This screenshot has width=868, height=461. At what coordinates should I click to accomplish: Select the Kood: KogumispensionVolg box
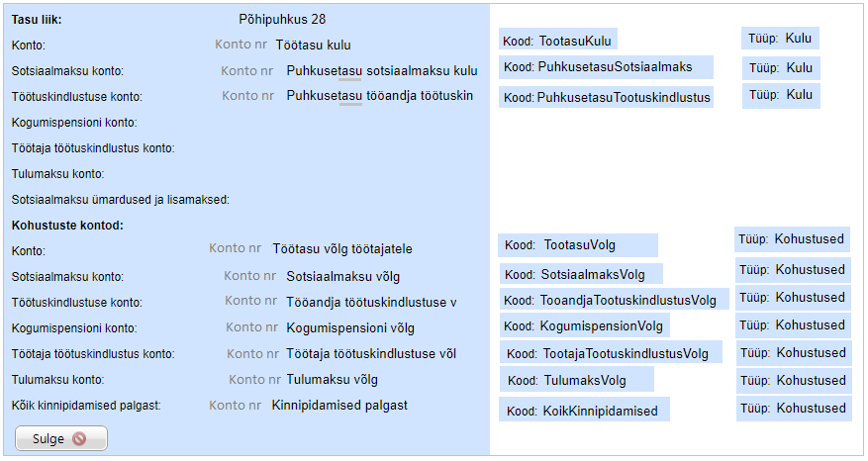[x=584, y=325]
